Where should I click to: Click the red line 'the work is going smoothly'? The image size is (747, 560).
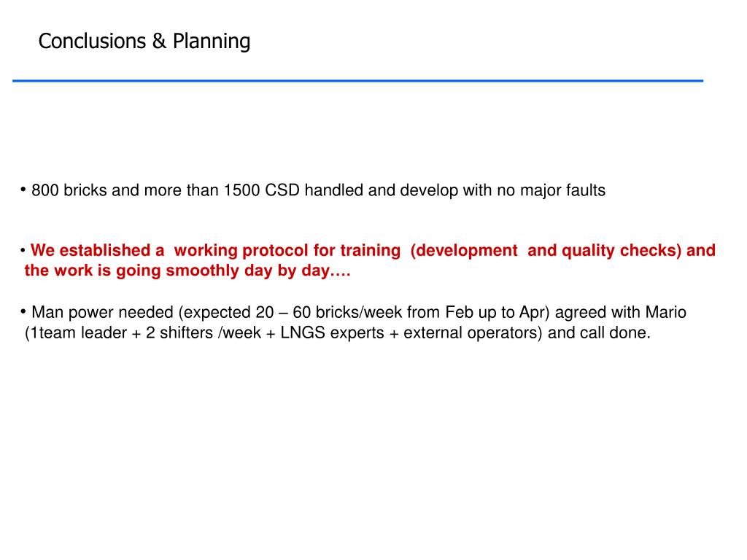(x=187, y=271)
